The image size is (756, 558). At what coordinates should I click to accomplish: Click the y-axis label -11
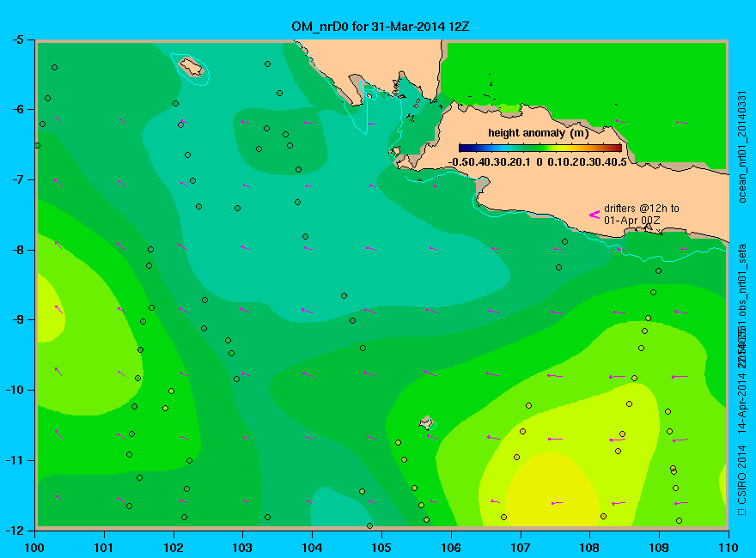tap(15, 460)
